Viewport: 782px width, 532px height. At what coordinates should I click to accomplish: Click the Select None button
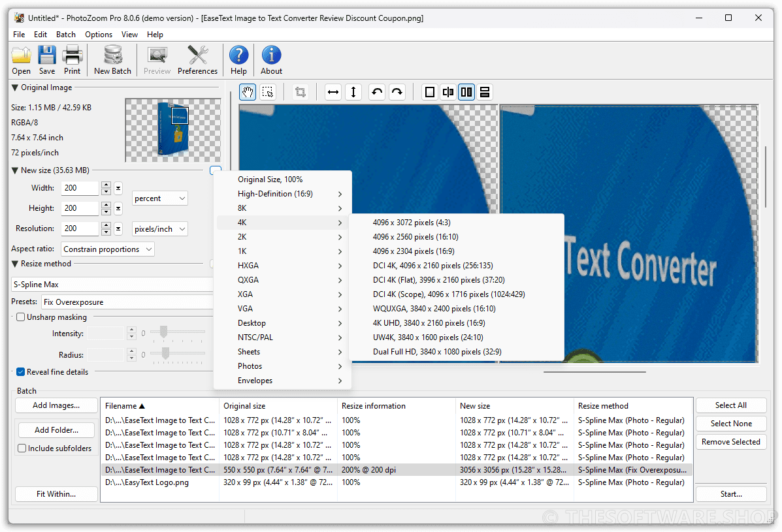point(731,424)
